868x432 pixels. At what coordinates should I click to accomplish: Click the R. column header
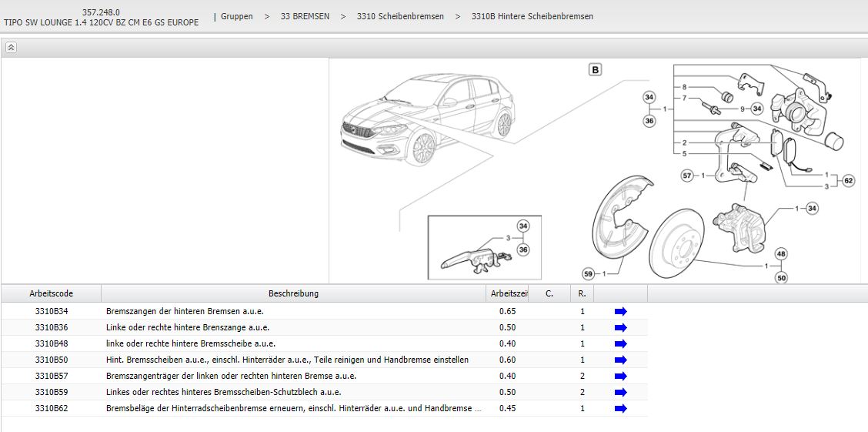(582, 293)
